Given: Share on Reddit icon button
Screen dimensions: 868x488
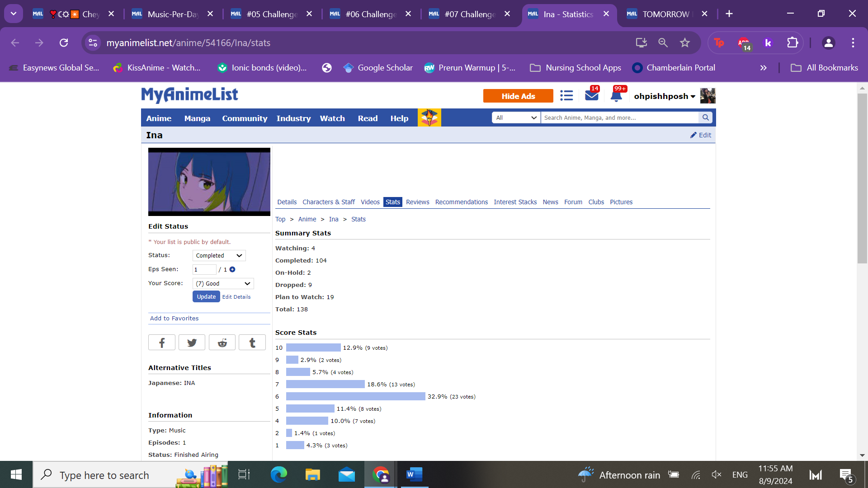Looking at the screenshot, I should tap(222, 343).
